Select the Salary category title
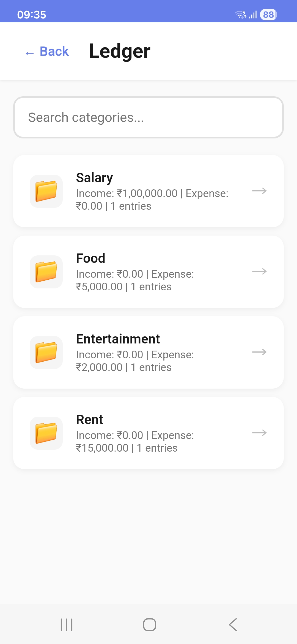The width and height of the screenshot is (297, 644). pyautogui.click(x=94, y=178)
